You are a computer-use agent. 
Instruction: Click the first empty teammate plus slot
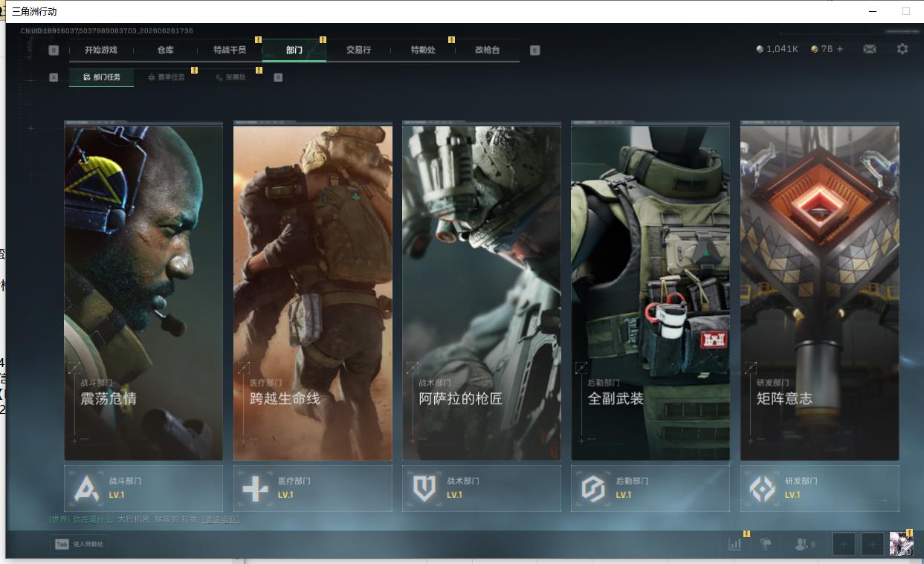click(844, 545)
